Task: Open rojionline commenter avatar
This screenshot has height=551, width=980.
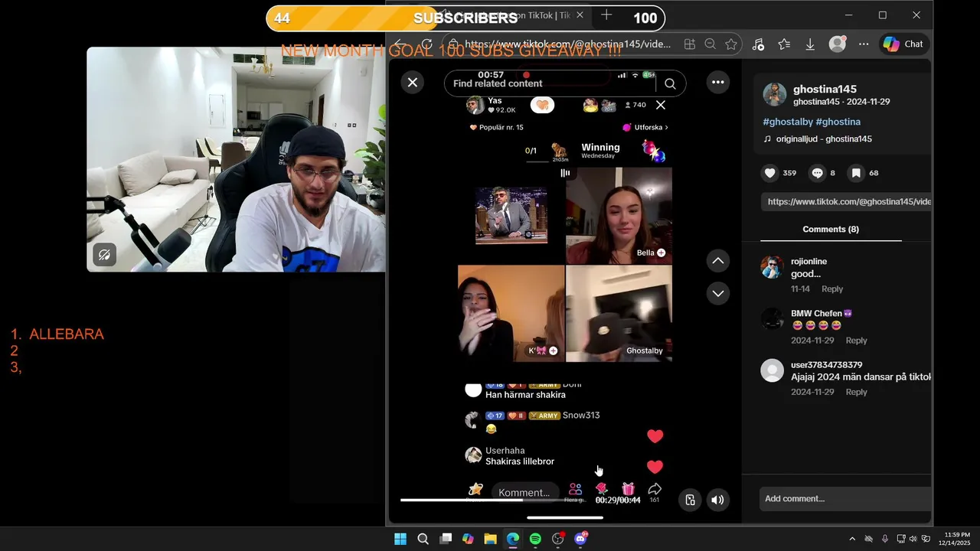Action: click(772, 267)
